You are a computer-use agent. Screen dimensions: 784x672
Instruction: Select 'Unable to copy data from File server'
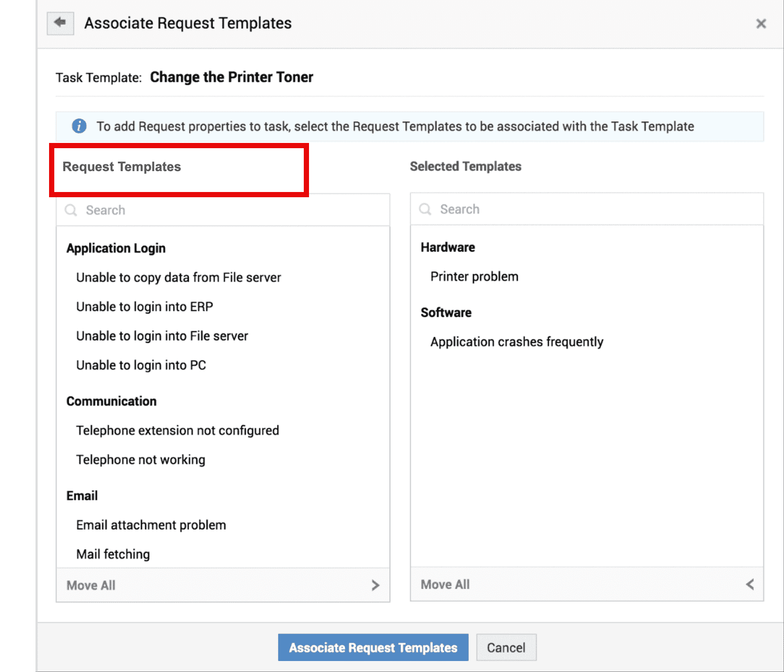coord(179,278)
